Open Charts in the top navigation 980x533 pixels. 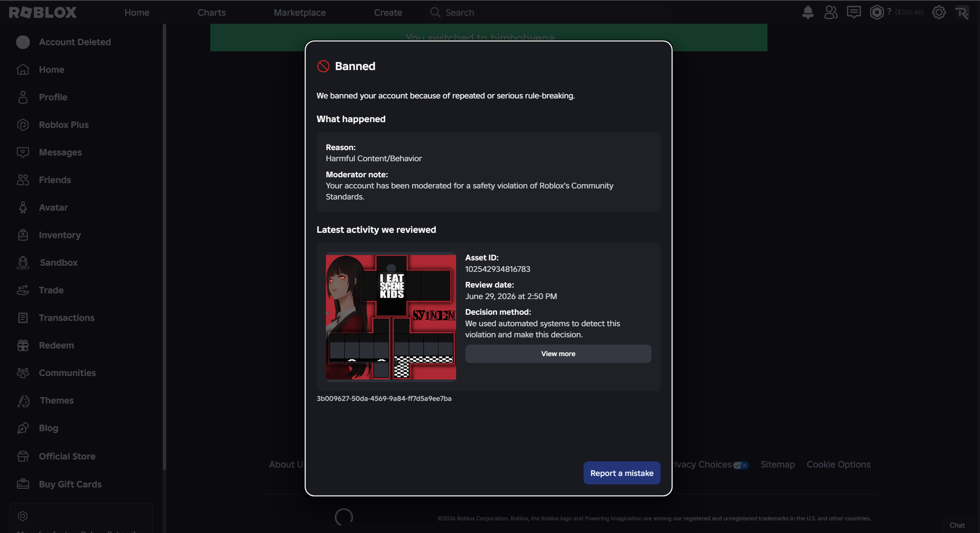[211, 13]
